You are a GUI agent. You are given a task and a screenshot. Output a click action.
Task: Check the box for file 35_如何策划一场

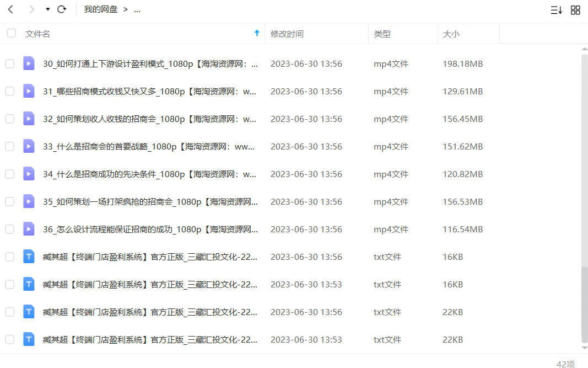(x=10, y=201)
